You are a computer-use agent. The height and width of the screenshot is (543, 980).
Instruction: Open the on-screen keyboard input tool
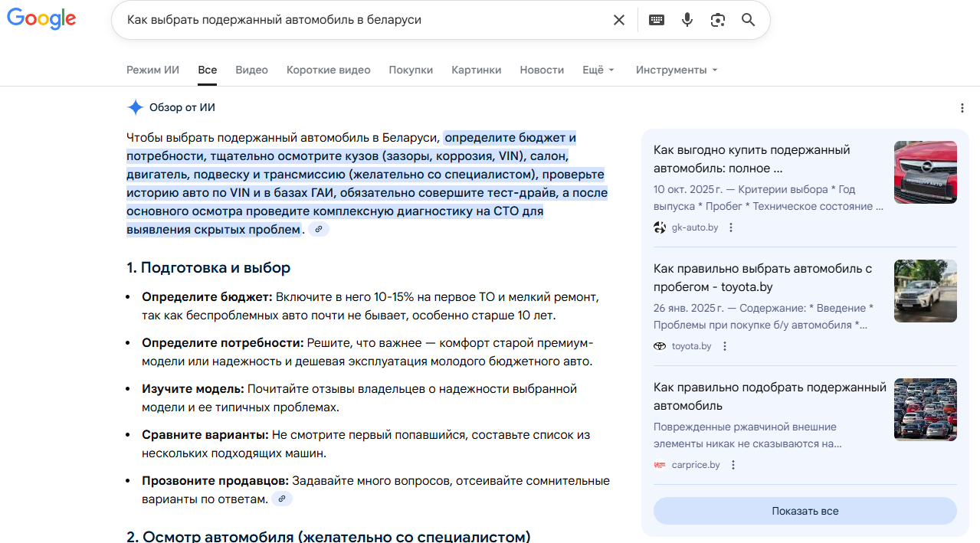coord(657,20)
